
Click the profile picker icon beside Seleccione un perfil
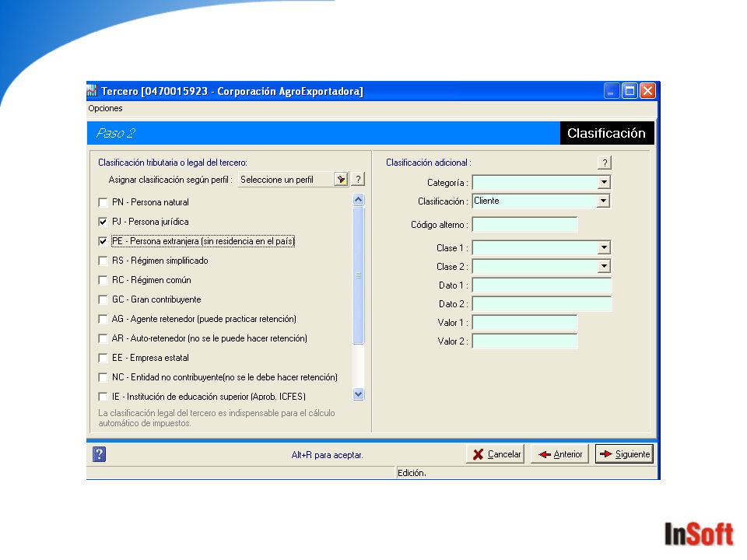pyautogui.click(x=341, y=180)
